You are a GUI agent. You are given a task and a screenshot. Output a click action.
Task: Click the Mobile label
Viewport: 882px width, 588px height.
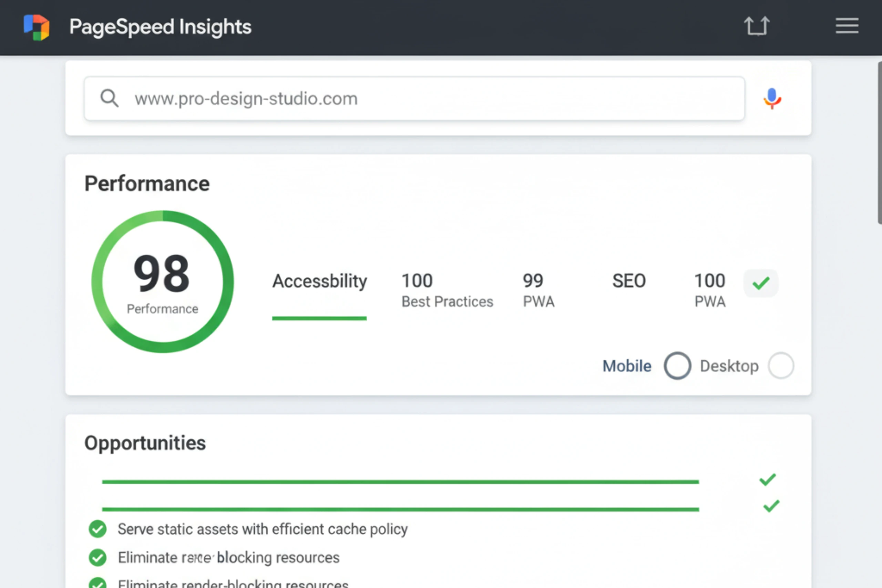pyautogui.click(x=627, y=366)
